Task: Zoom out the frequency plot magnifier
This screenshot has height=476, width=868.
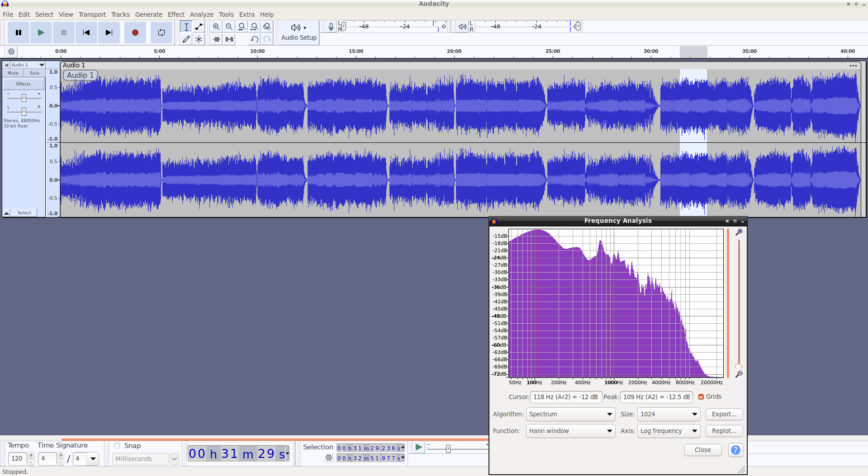Action: pyautogui.click(x=739, y=374)
